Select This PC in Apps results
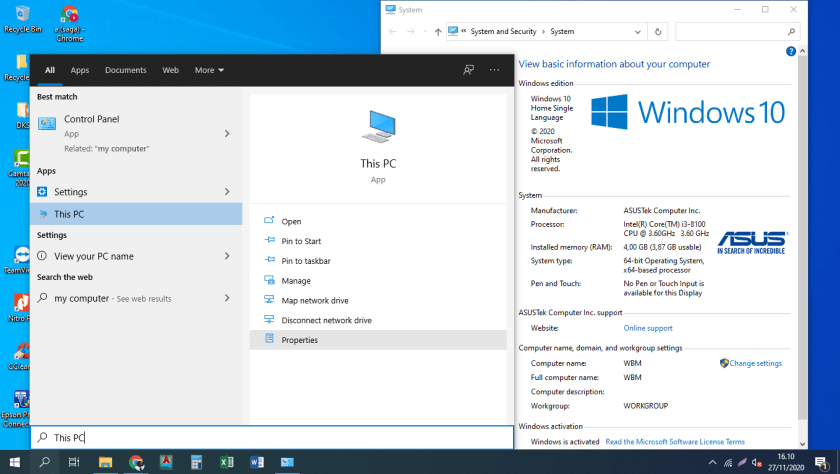 (136, 214)
